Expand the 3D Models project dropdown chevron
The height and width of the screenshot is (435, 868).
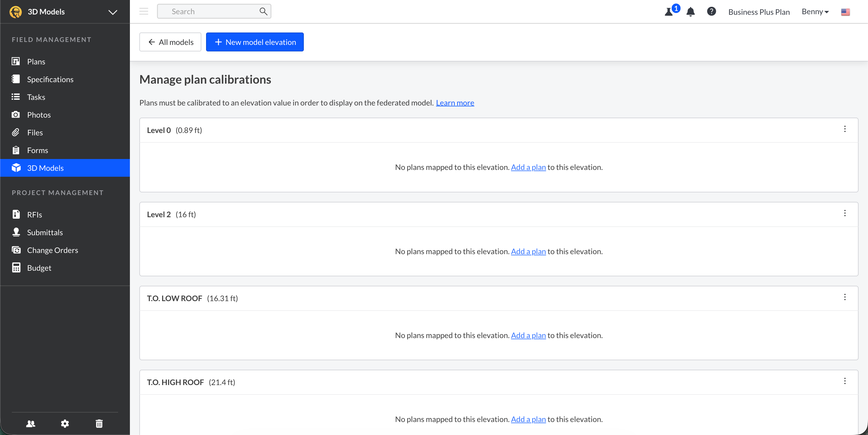click(112, 12)
